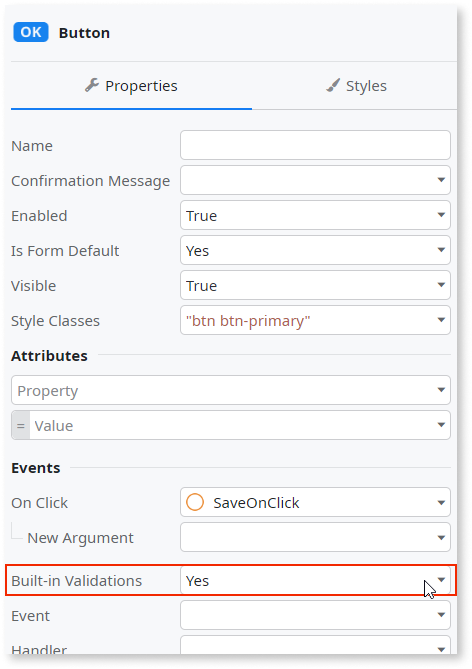Open the New Argument dropdown
Screen dimensions: 472x669
[315, 537]
